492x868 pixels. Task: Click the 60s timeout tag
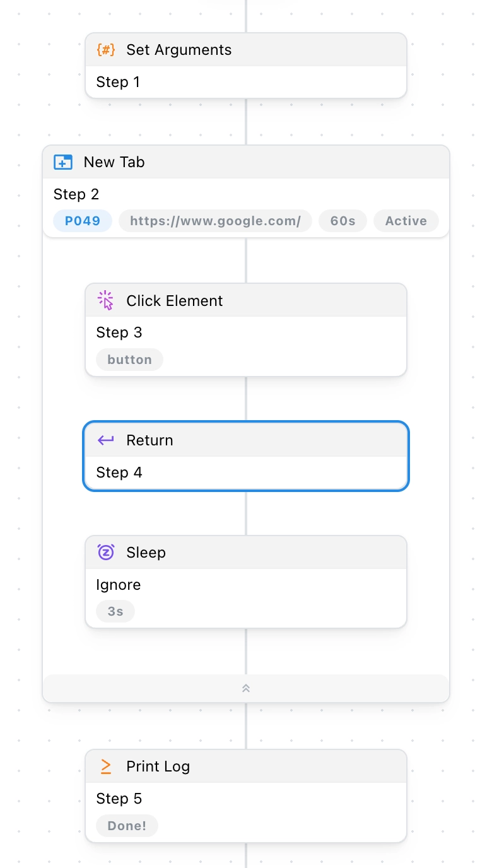pyautogui.click(x=343, y=221)
